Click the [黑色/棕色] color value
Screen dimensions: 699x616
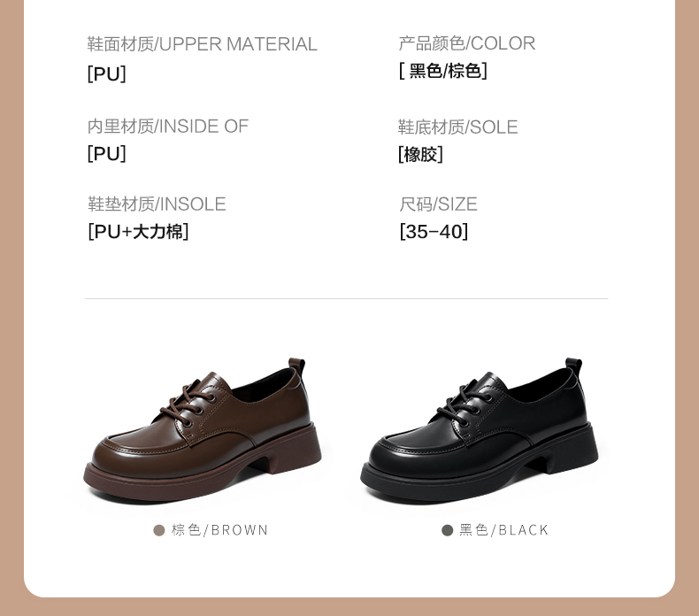pyautogui.click(x=443, y=71)
